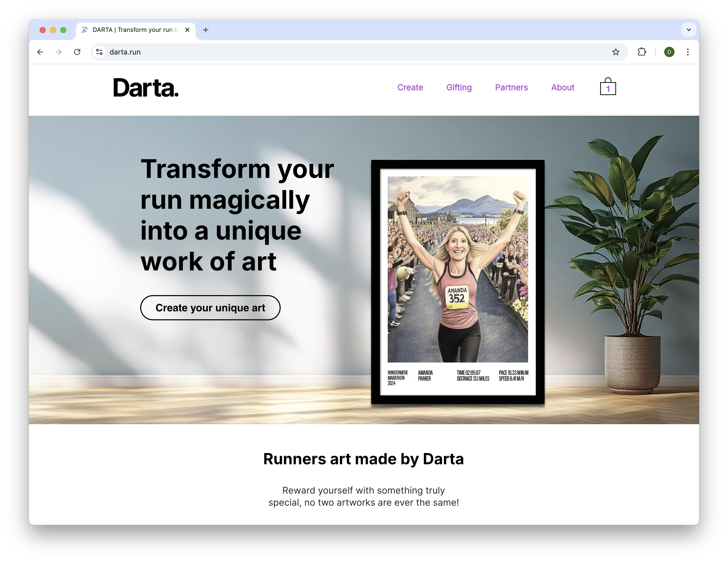728x563 pixels.
Task: Click the browser back arrow
Action: (x=40, y=52)
